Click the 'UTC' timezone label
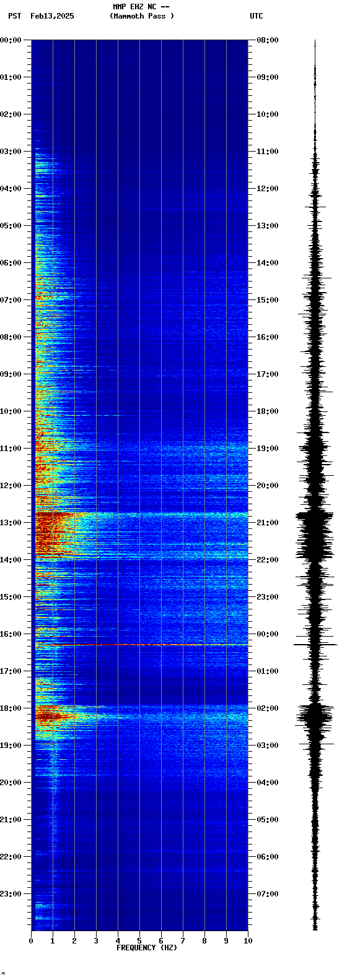 click(x=256, y=16)
